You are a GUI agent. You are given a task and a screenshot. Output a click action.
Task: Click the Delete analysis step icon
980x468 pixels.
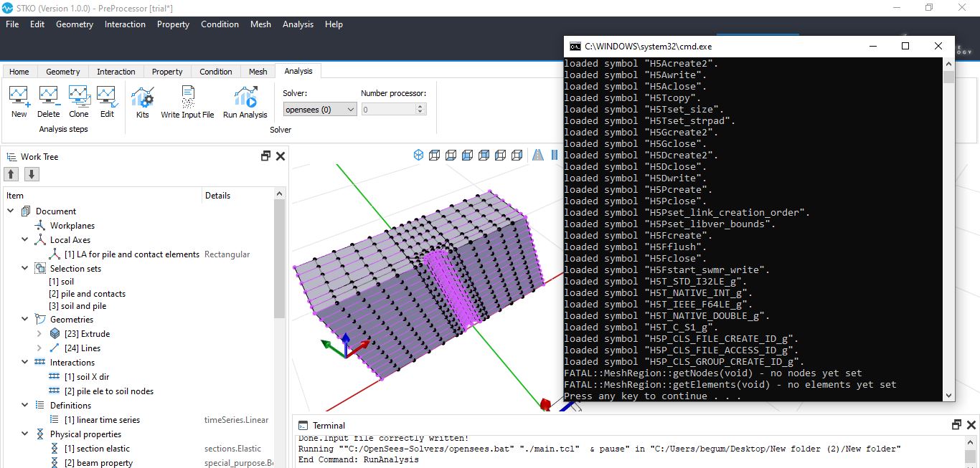pyautogui.click(x=49, y=95)
